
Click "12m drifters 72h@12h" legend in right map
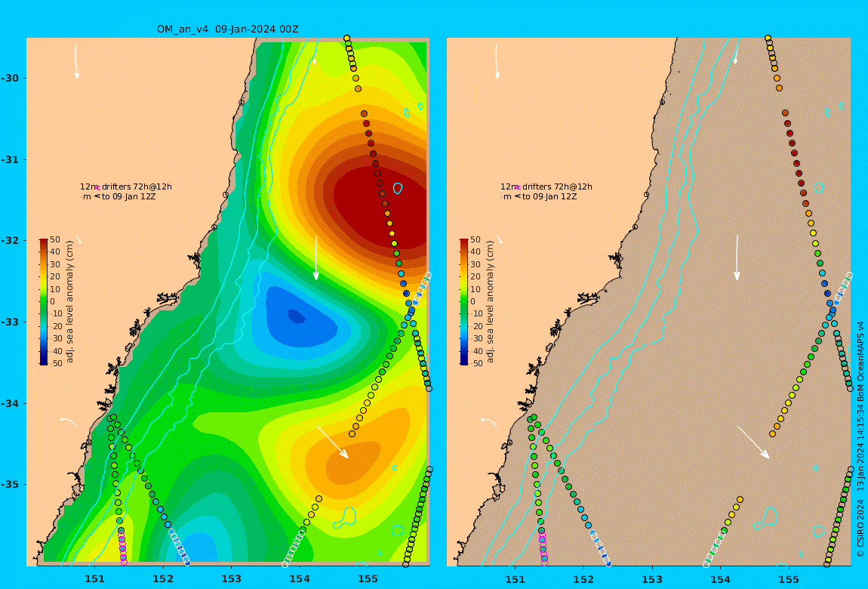click(x=546, y=187)
